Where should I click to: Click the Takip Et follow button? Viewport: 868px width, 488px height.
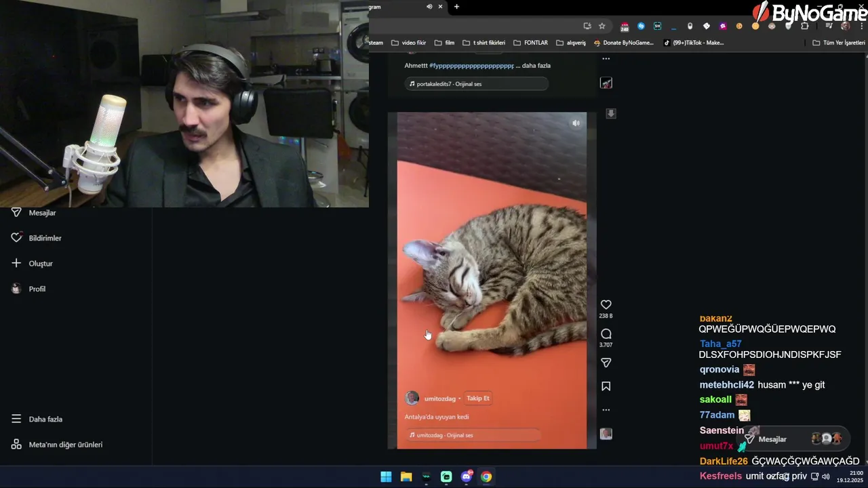478,399
